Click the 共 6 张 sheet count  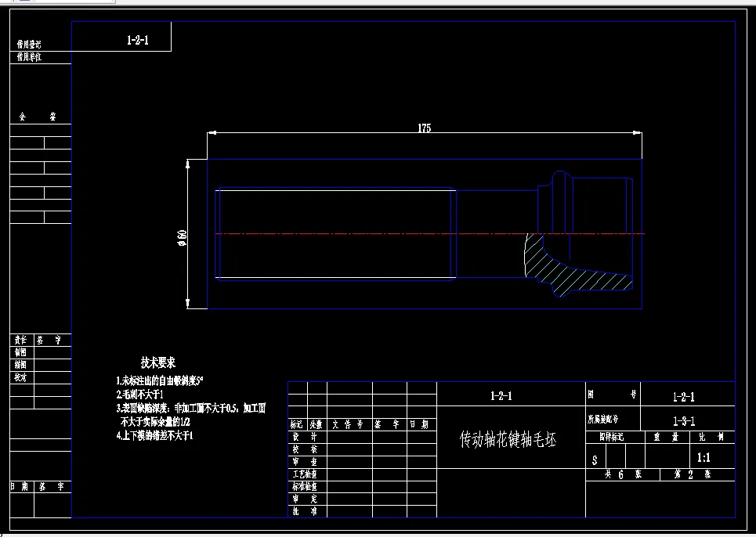[624, 474]
